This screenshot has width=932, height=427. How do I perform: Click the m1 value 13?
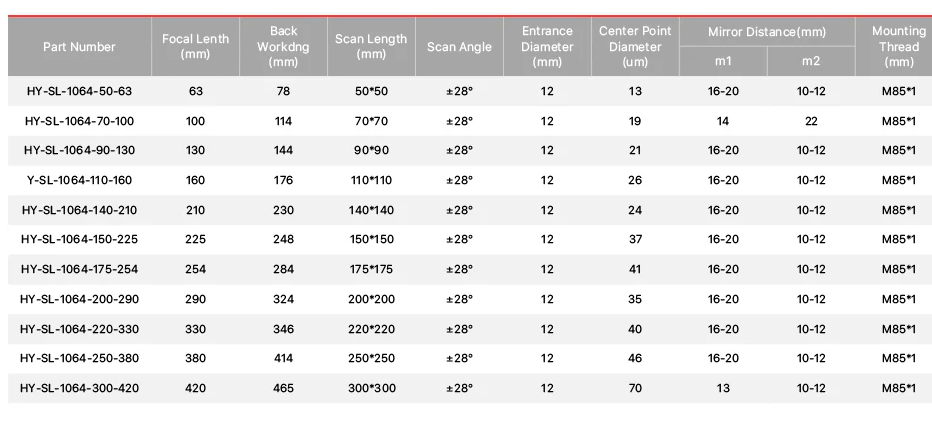click(x=723, y=388)
